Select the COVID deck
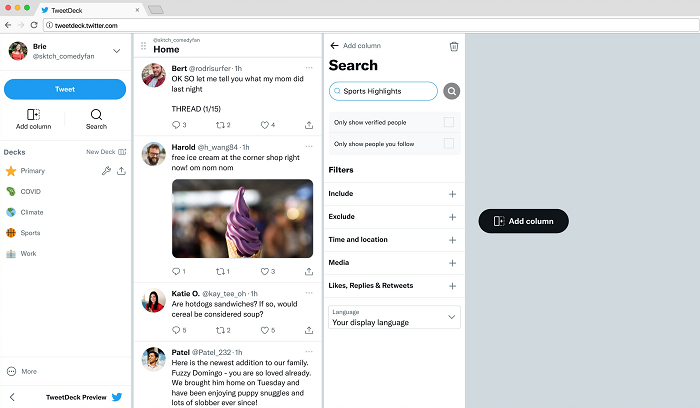Image resolution: width=700 pixels, height=408 pixels. pyautogui.click(x=30, y=192)
